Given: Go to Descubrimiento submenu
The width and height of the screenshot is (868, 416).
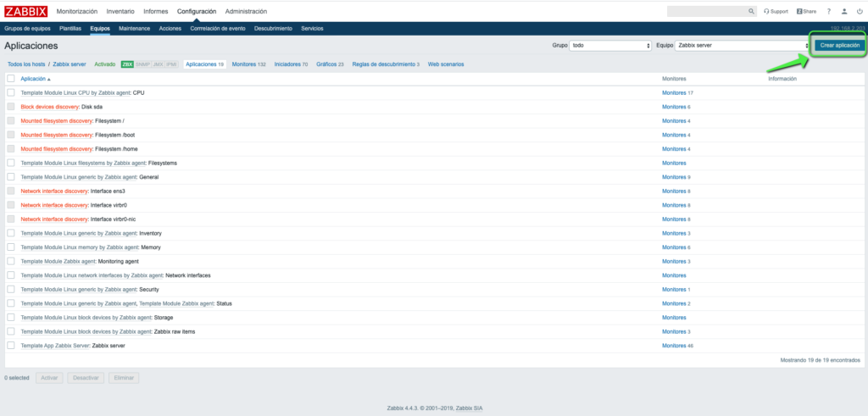Looking at the screenshot, I should click(x=274, y=28).
